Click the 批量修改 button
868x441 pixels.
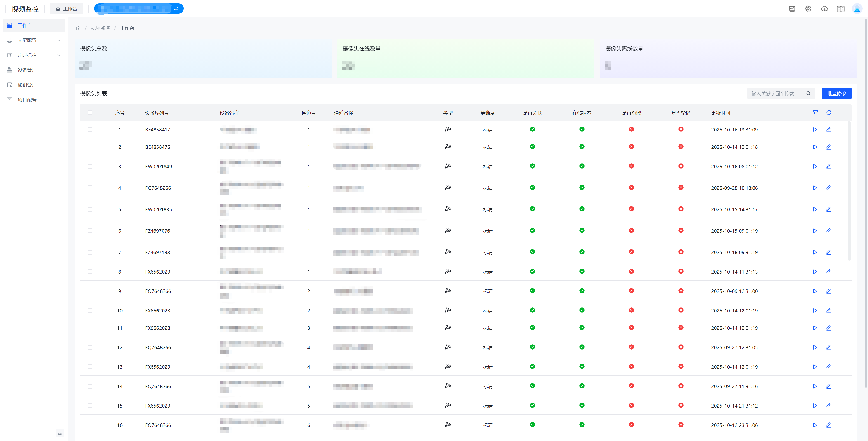tap(836, 94)
